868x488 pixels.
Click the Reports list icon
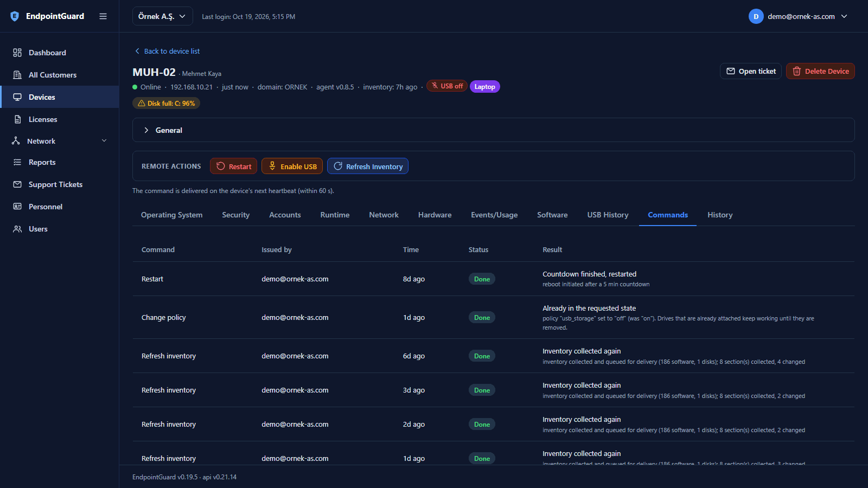(17, 162)
